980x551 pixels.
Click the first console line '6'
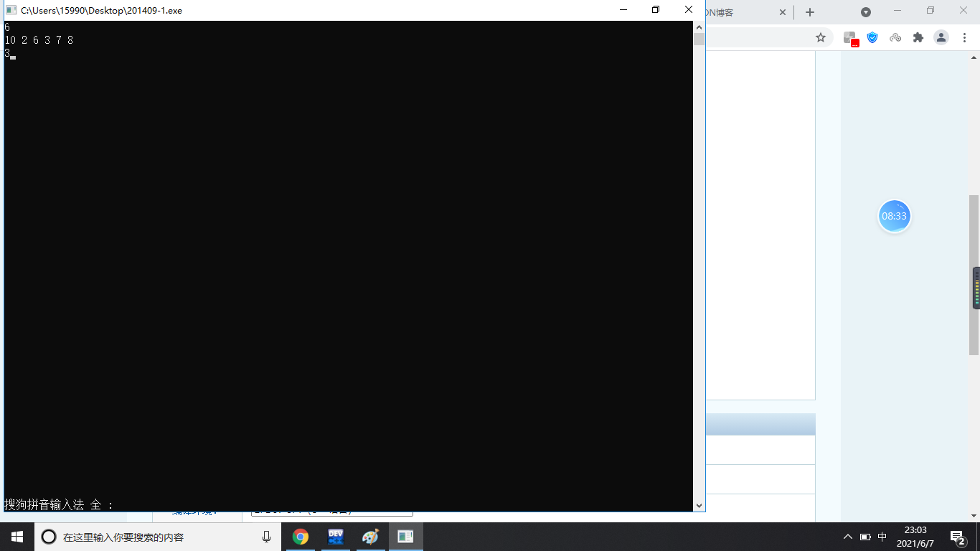tap(7, 27)
